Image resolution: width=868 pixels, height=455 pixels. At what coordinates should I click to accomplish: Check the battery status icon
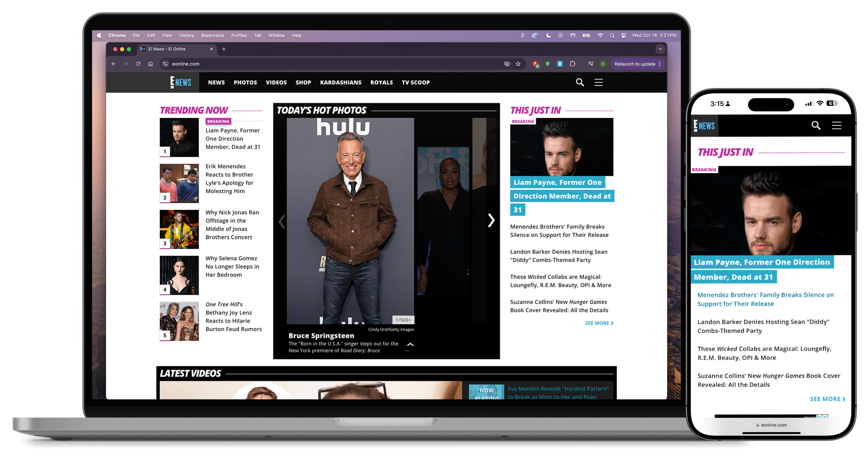point(586,35)
